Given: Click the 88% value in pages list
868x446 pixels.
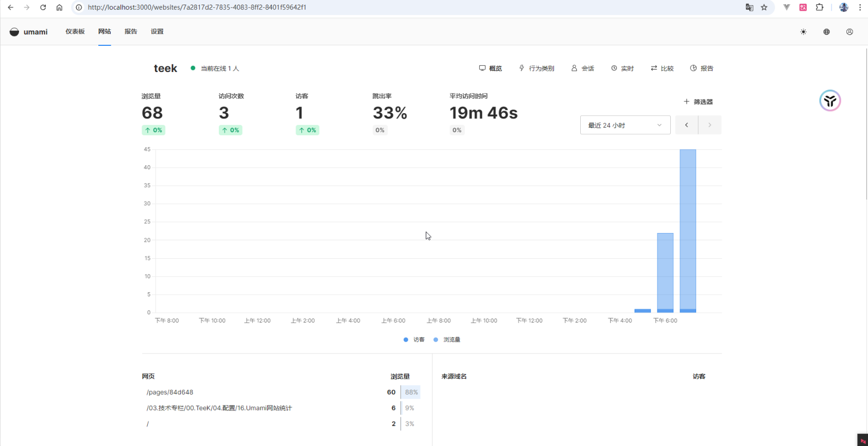Looking at the screenshot, I should pyautogui.click(x=411, y=392).
